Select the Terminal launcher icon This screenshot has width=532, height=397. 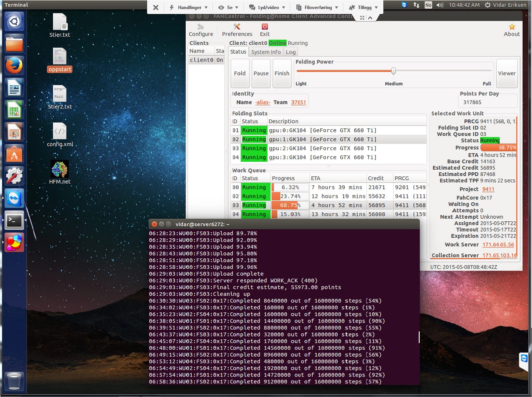point(14,220)
